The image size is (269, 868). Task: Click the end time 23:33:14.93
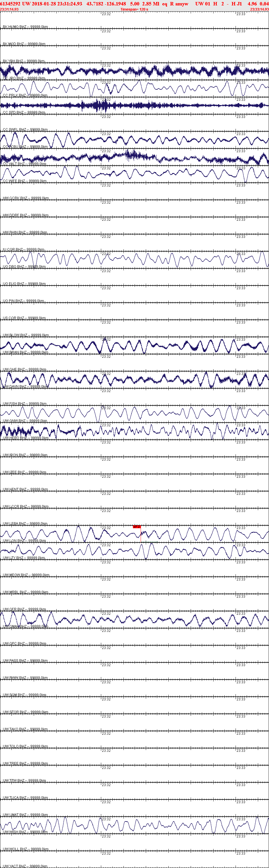[x=260, y=9]
